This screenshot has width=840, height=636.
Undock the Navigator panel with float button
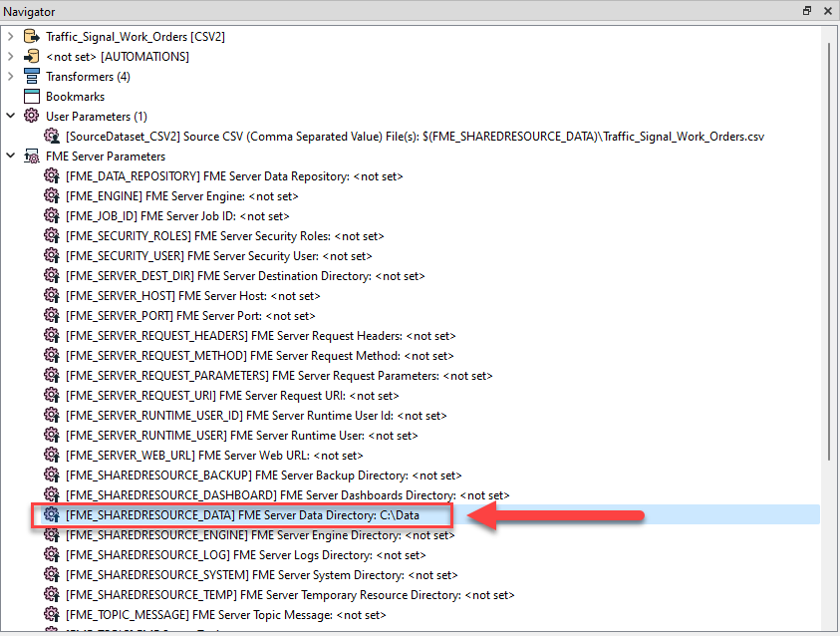click(807, 11)
